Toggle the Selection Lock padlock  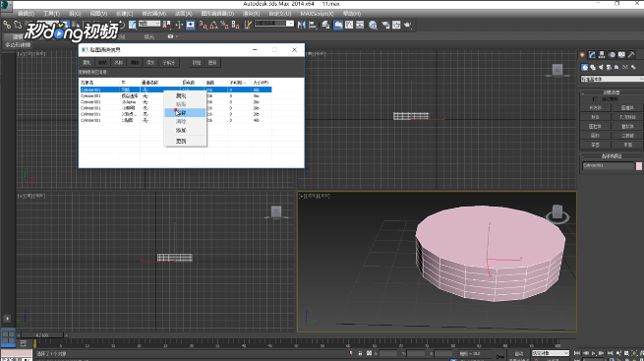360,353
